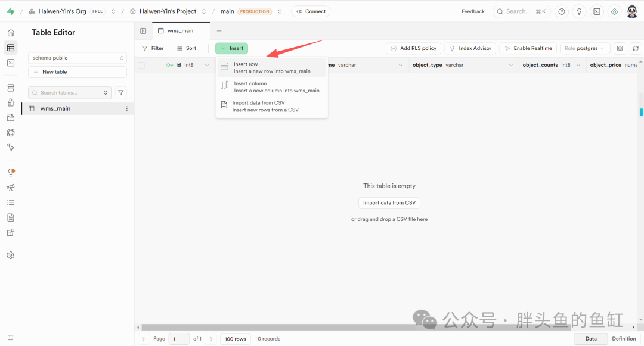Tick the select-all rows checkbox
This screenshot has width=644, height=346.
(142, 65)
